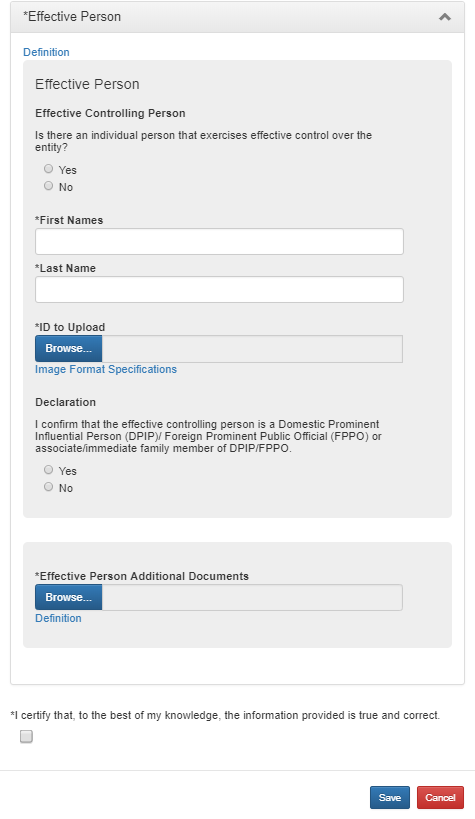Open Definition link under Additional Documents

[x=58, y=618]
